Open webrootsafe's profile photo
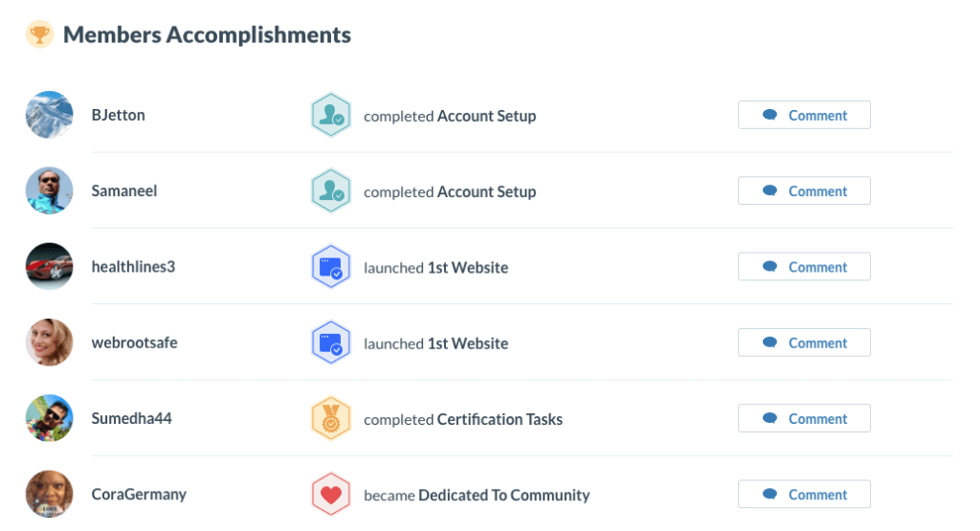 tap(50, 343)
